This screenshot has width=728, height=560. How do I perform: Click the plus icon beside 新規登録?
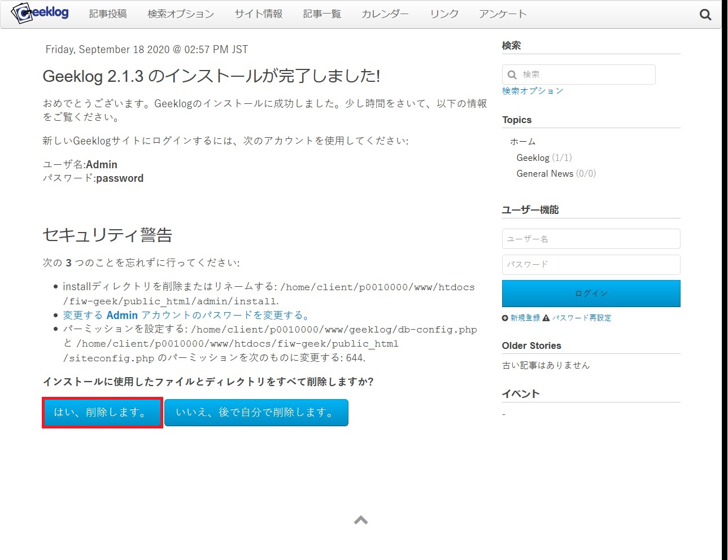[x=505, y=318]
